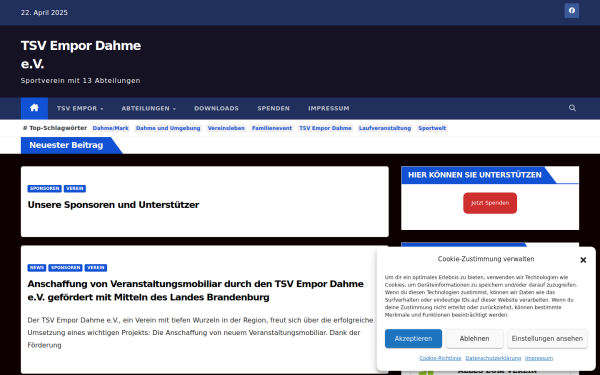Expand the TSV EMPOR menu
The image size is (600, 375).
tap(80, 109)
